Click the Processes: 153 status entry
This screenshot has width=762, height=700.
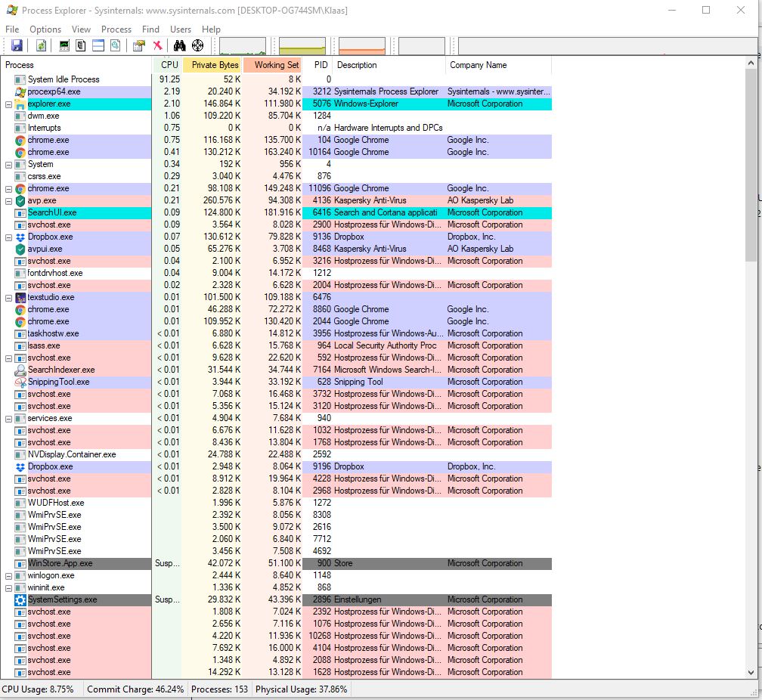220,689
